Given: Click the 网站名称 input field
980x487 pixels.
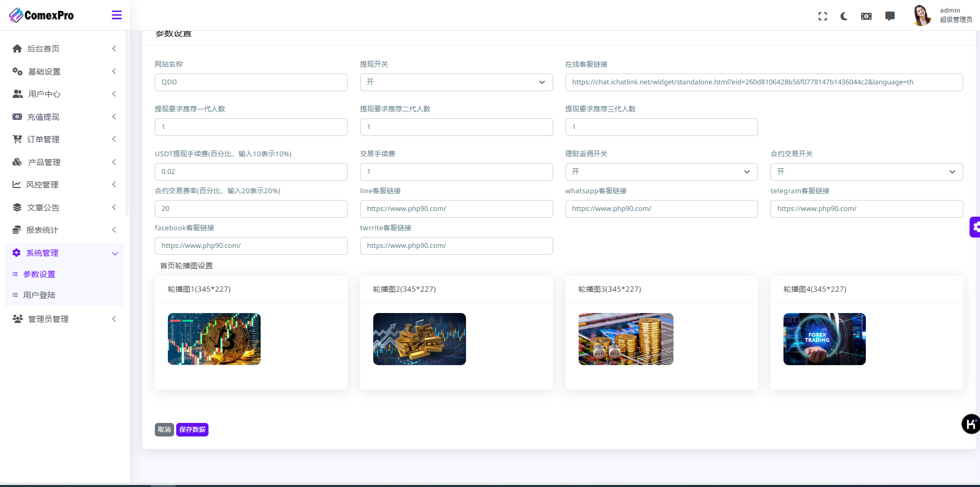Looking at the screenshot, I should click(x=251, y=82).
